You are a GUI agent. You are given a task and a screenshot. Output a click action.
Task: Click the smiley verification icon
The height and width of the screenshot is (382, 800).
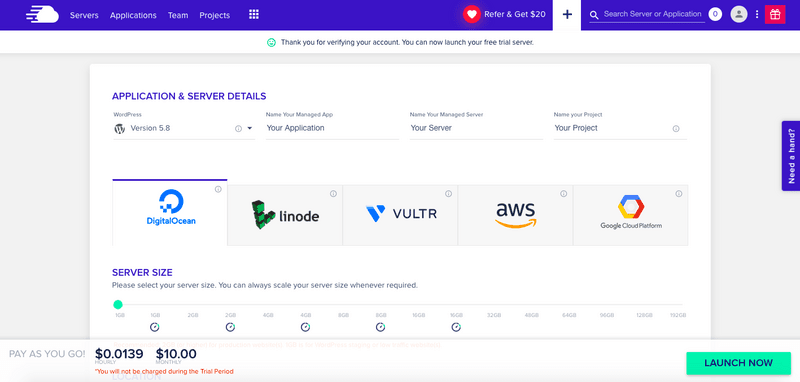tap(271, 42)
